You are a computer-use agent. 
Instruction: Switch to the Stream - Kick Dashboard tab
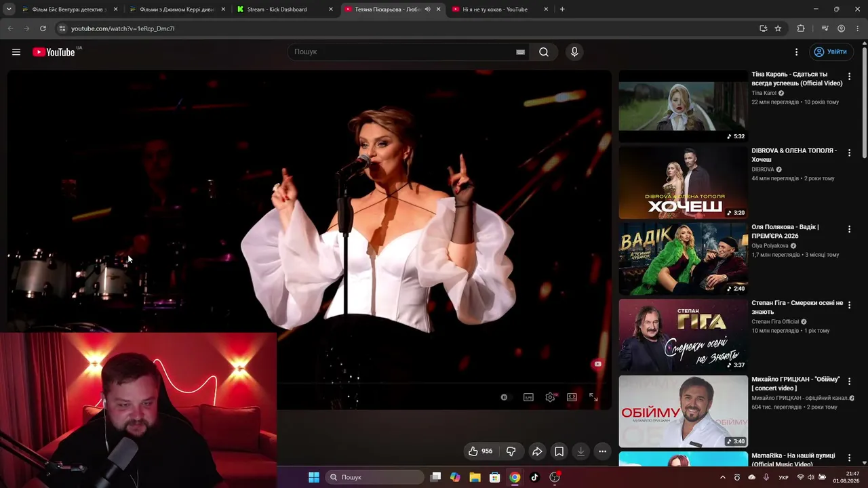pos(284,9)
